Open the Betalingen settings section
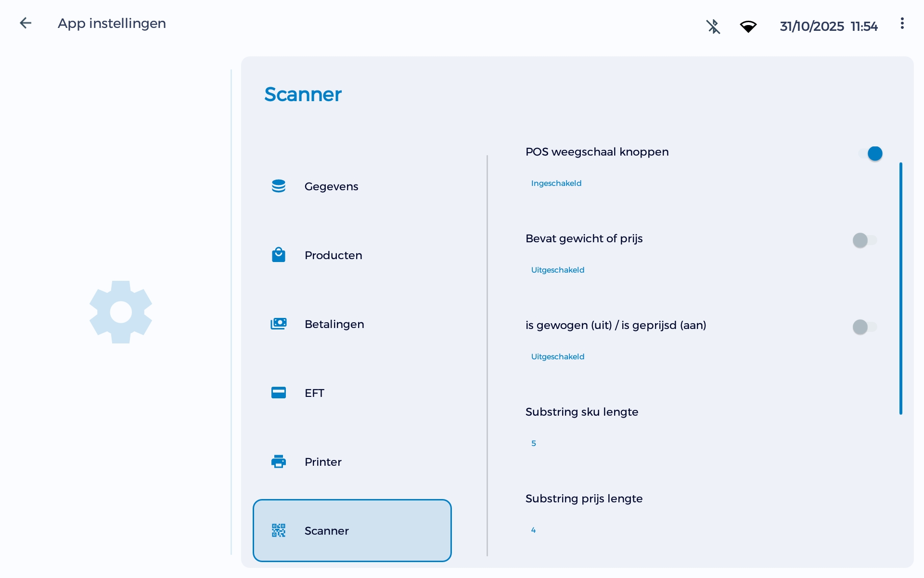This screenshot has width=924, height=578. pos(334,324)
